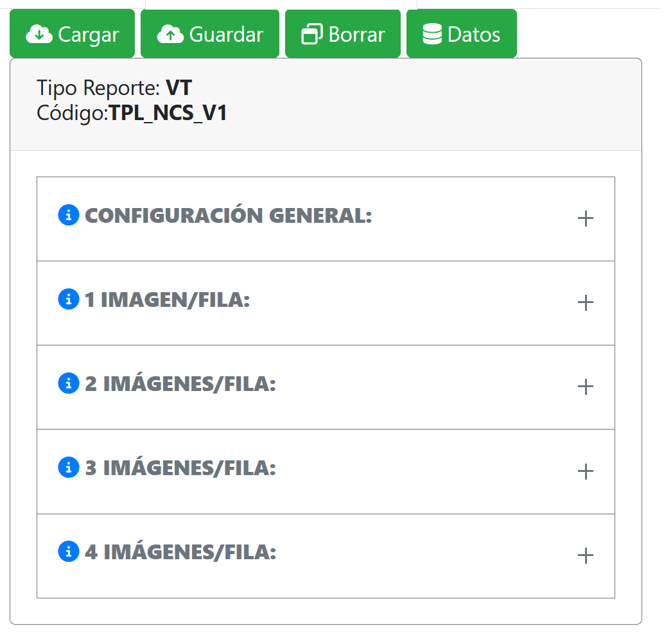
Task: Expand the 2 IMÁGENES/FILA section plus
Action: tap(585, 387)
